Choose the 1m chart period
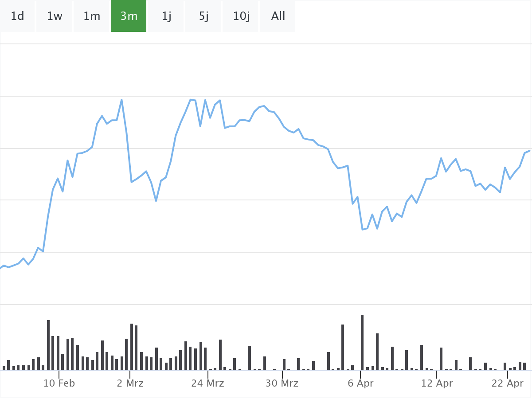 click(x=92, y=16)
